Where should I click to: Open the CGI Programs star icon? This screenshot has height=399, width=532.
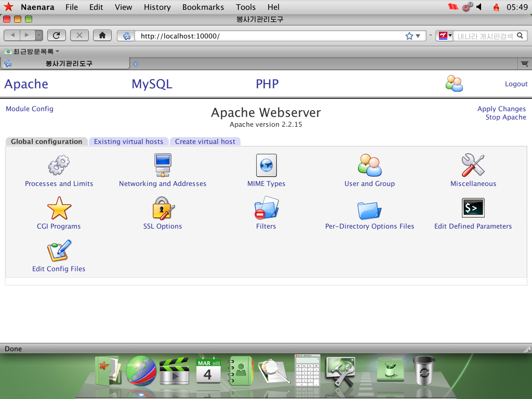(x=59, y=208)
